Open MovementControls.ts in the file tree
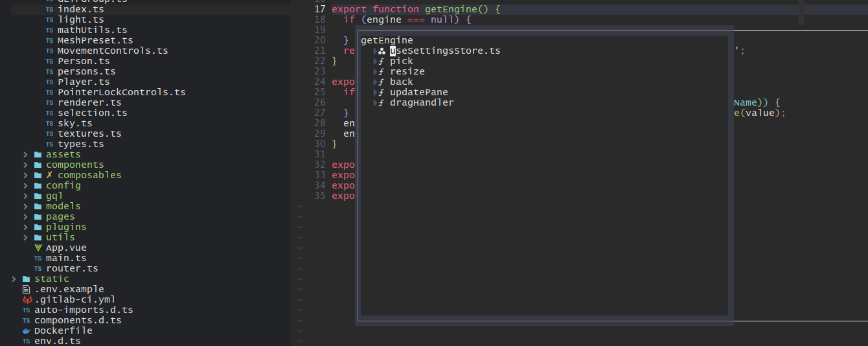Image resolution: width=868 pixels, height=346 pixels. click(113, 51)
